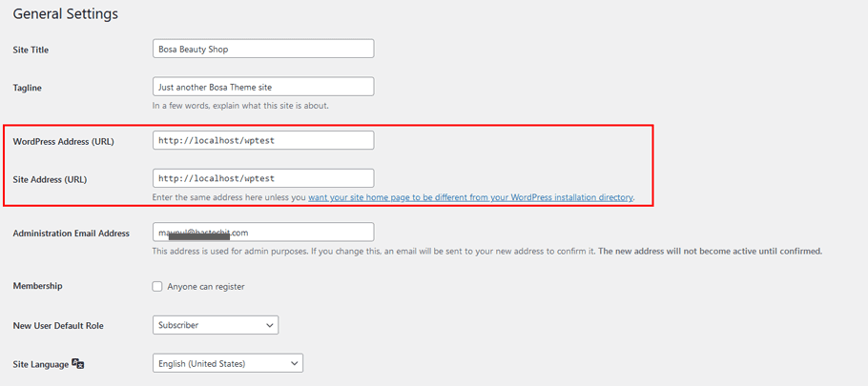This screenshot has height=386, width=868.
Task: Click the General Settings heading
Action: coord(65,14)
